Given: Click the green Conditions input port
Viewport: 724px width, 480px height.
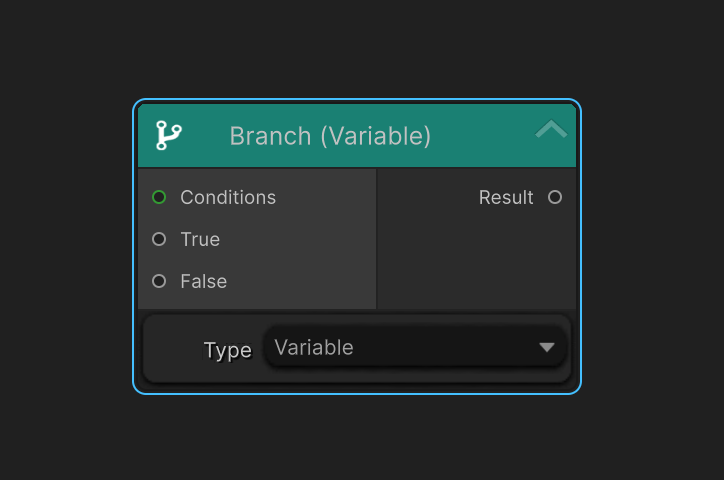Looking at the screenshot, I should coord(159,197).
